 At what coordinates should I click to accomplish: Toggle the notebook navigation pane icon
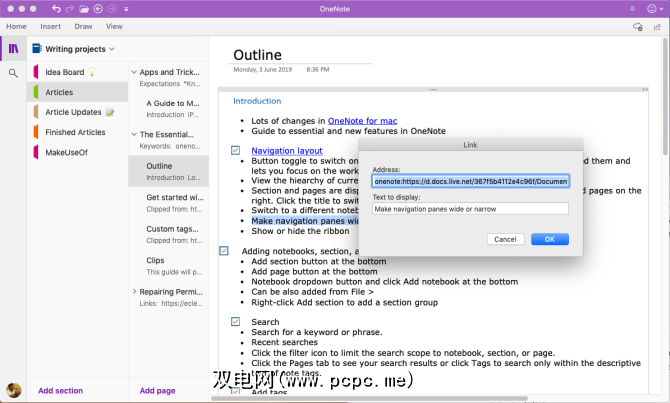pyautogui.click(x=13, y=48)
